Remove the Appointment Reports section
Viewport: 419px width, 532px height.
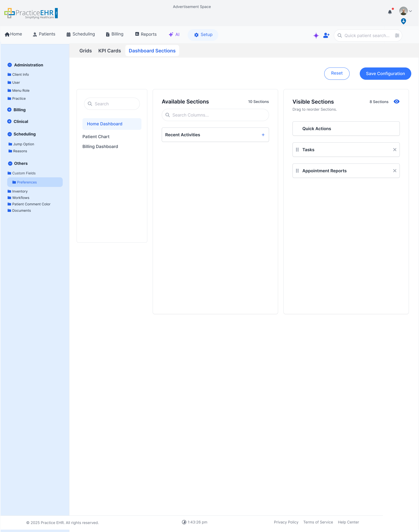click(395, 170)
